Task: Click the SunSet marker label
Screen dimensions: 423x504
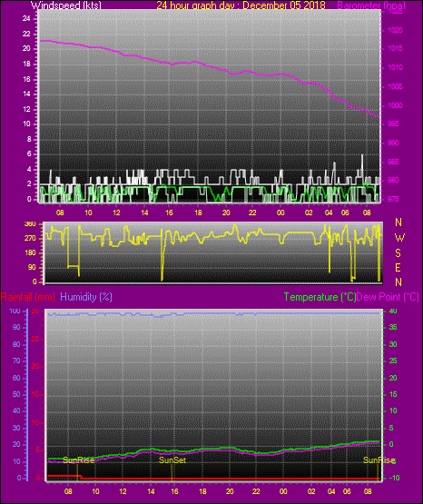Action: click(172, 460)
